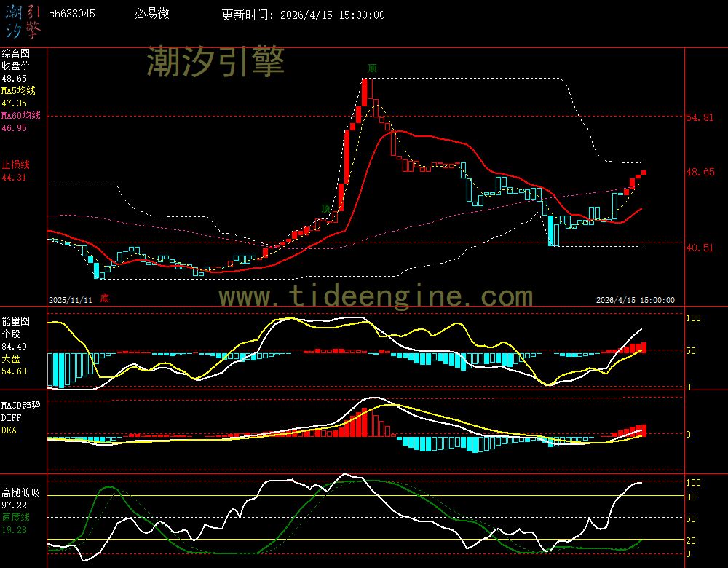Click the large 潮汐引擎 watermark on the chart
This screenshot has height=568, width=728.
(215, 62)
